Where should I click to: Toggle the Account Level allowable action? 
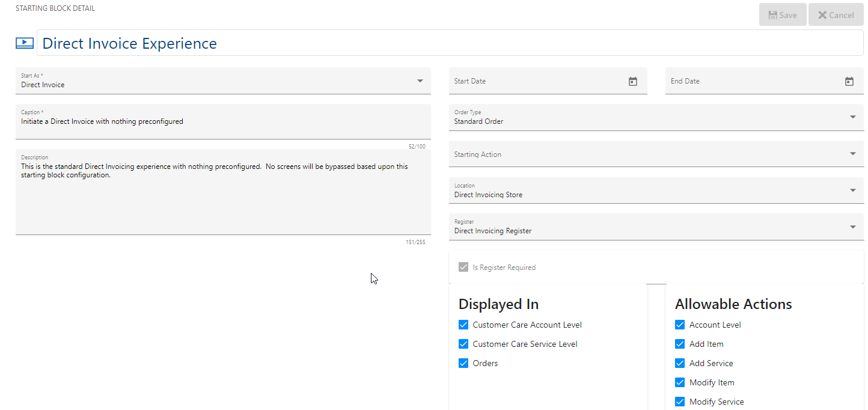coord(680,325)
